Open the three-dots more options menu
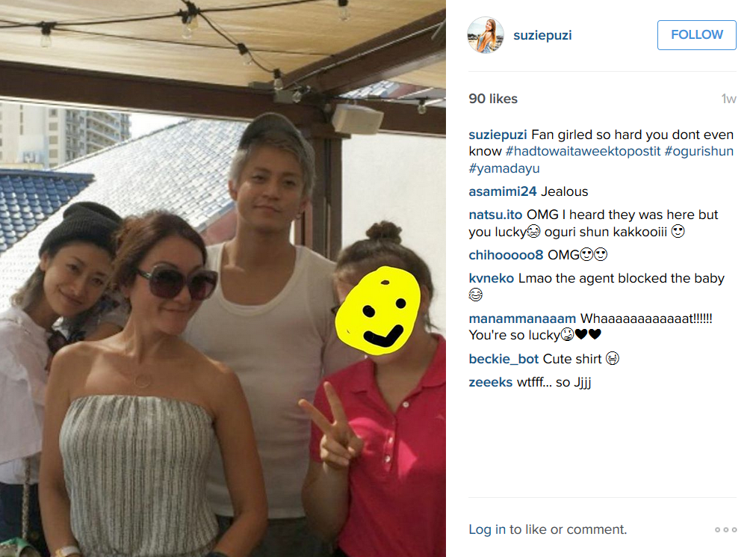Image resolution: width=756 pixels, height=557 pixels. pyautogui.click(x=725, y=529)
